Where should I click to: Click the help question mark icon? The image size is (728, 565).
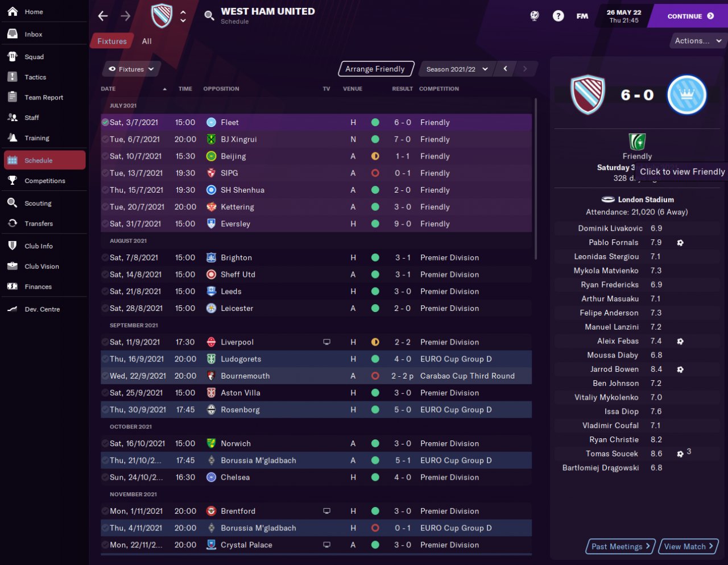pos(559,16)
